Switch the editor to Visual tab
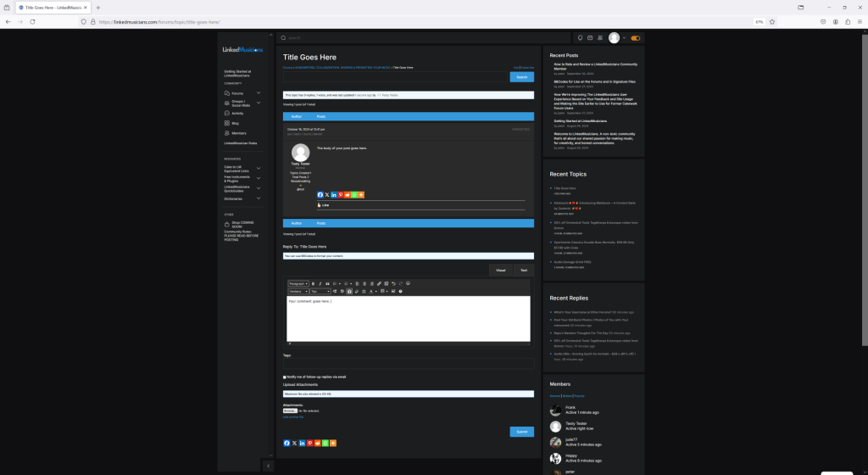Image resolution: width=868 pixels, height=475 pixels. point(500,271)
